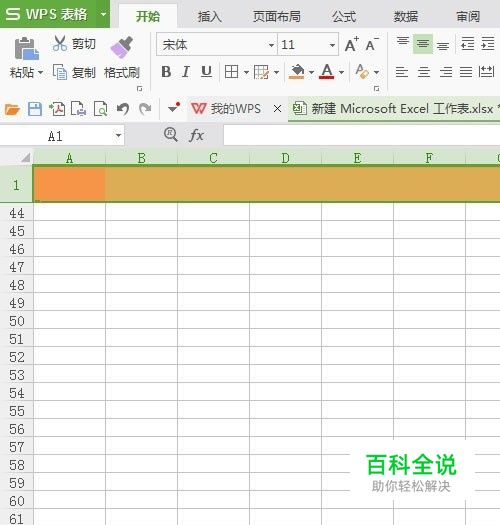The width and height of the screenshot is (500, 525).
Task: Click in the formula bar input
Action: click(x=362, y=135)
